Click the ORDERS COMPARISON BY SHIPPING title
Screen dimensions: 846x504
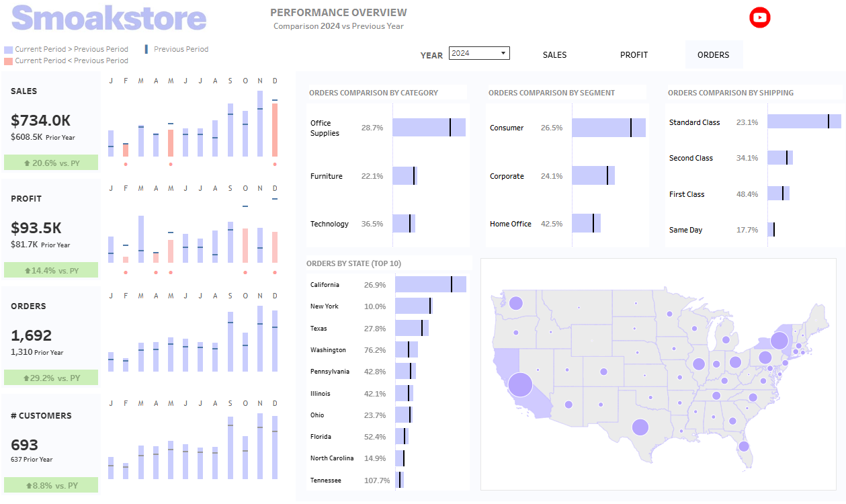[730, 93]
